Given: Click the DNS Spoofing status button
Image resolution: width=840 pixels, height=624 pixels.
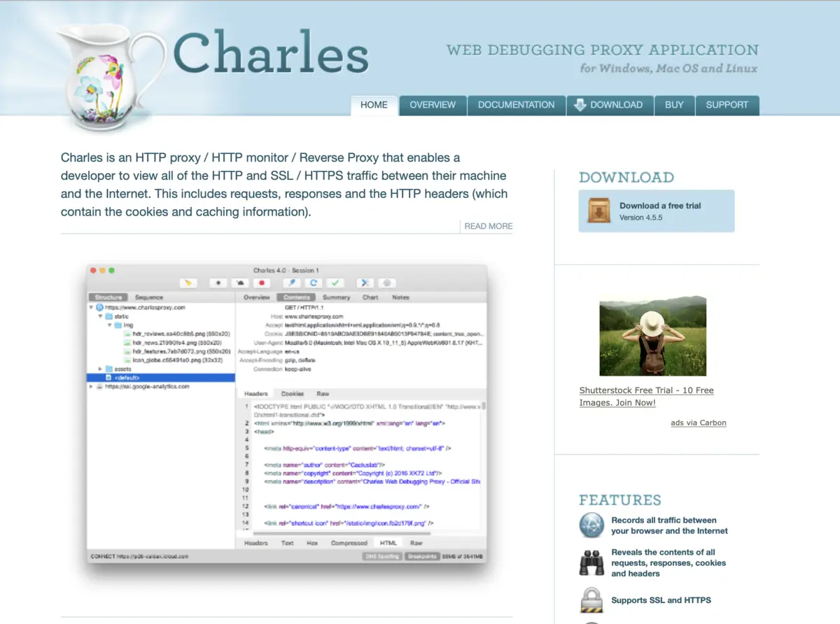Looking at the screenshot, I should click(381, 557).
